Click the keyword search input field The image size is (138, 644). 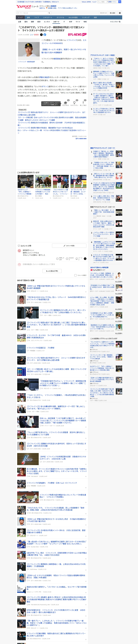(x=32, y=13)
